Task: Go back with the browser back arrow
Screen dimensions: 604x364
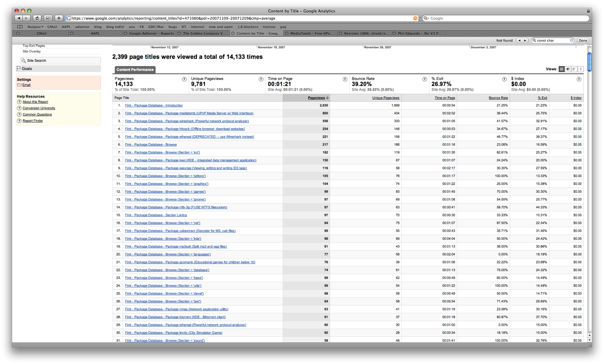Action: pos(19,18)
